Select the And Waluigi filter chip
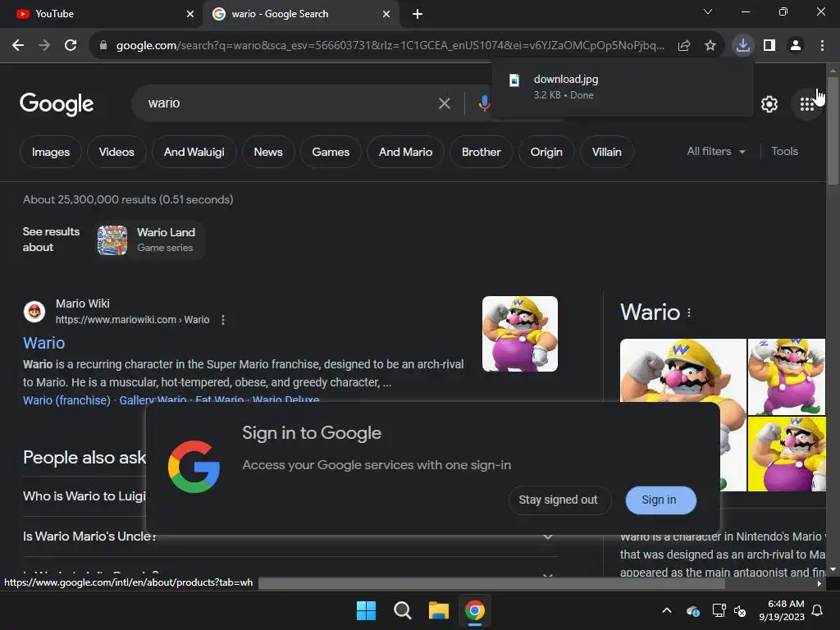Viewport: 840px width, 630px height. pos(194,152)
